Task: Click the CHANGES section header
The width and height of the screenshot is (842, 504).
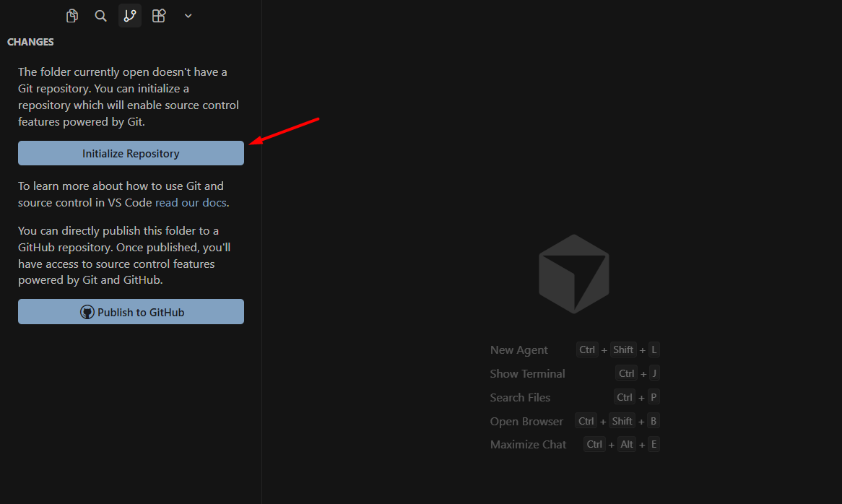Action: [30, 42]
